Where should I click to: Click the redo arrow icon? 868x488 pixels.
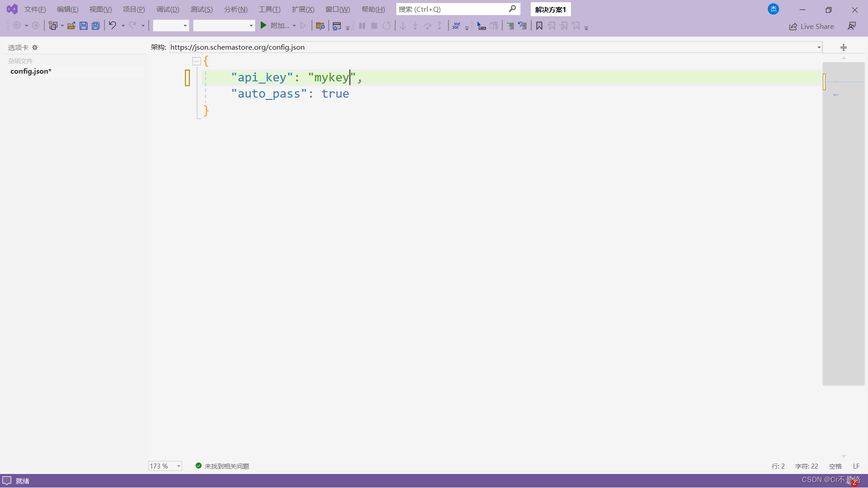pyautogui.click(x=132, y=26)
